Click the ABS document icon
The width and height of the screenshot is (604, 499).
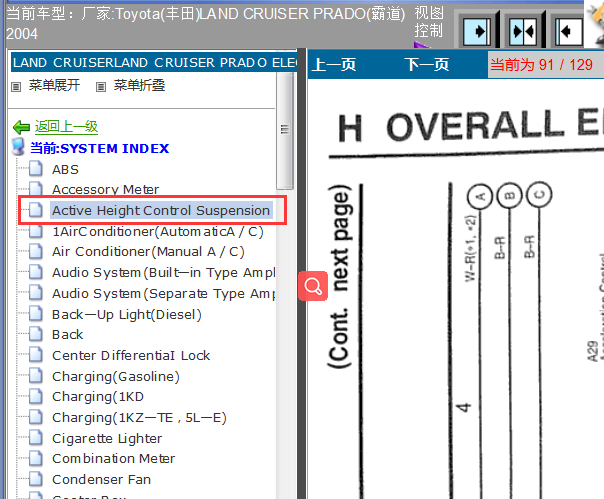point(36,169)
